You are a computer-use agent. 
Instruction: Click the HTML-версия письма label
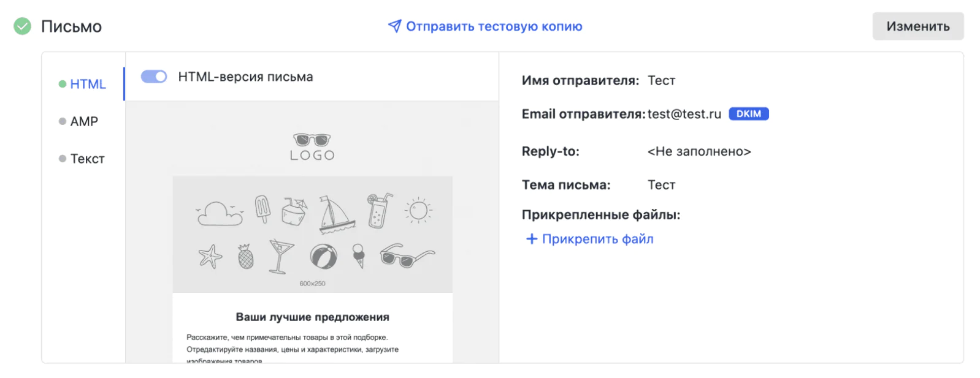point(245,77)
